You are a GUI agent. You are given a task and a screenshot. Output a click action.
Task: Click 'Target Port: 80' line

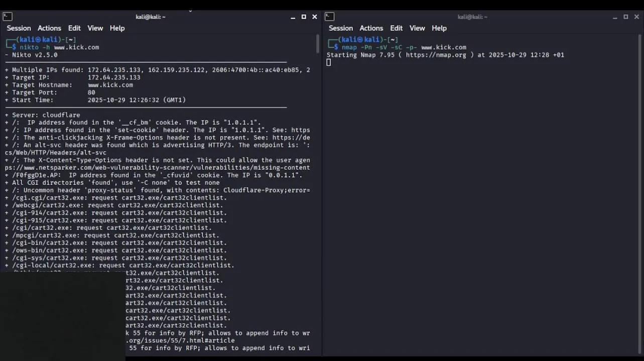click(50, 92)
